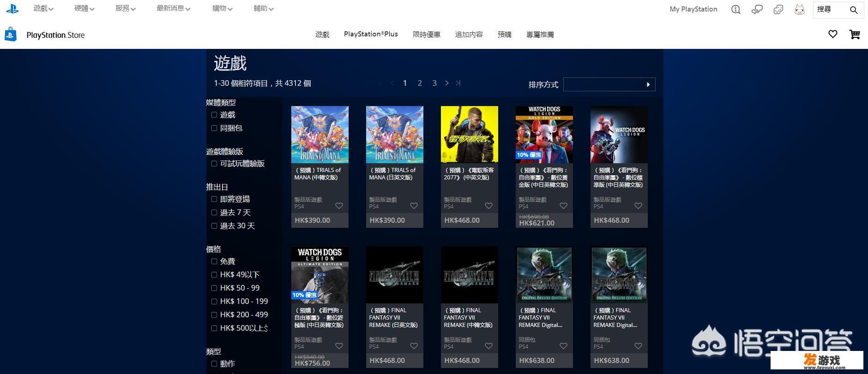The width and height of the screenshot is (868, 374).
Task: Open the information circle icon
Action: 736,9
